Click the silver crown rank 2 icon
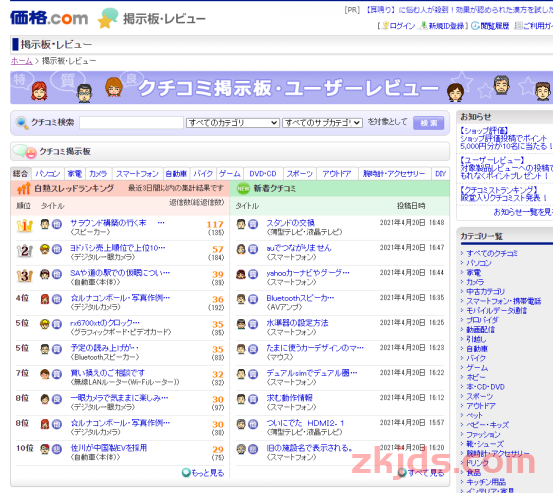The image size is (554, 493). pyautogui.click(x=25, y=251)
